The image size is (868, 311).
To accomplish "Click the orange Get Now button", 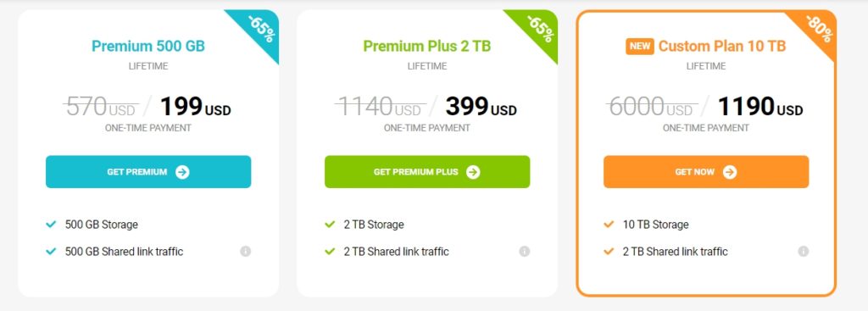I will coord(706,172).
